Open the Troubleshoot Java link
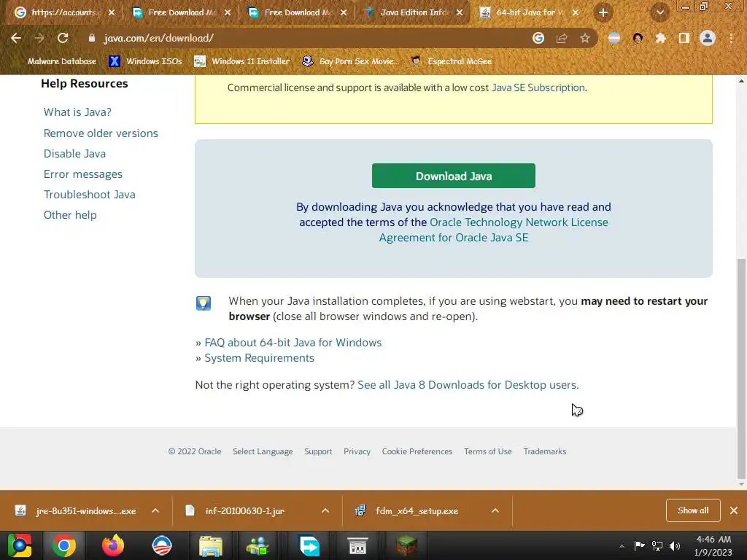This screenshot has width=747, height=560. coord(90,195)
